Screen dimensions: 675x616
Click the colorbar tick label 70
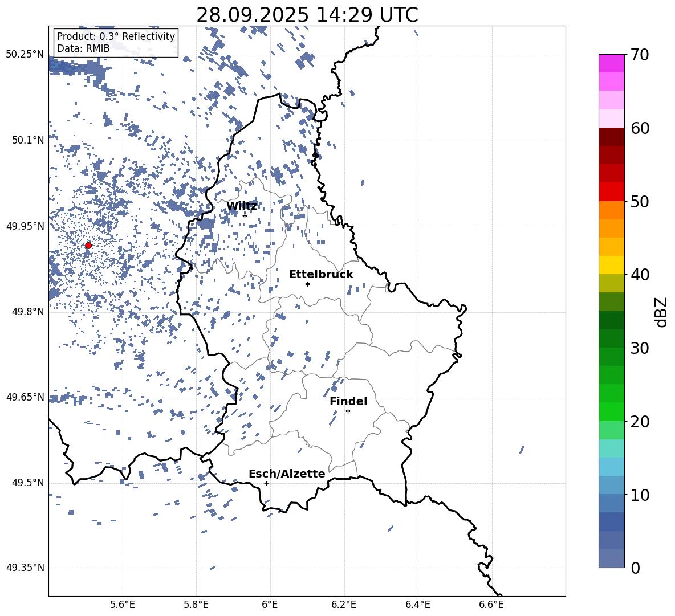(x=640, y=55)
